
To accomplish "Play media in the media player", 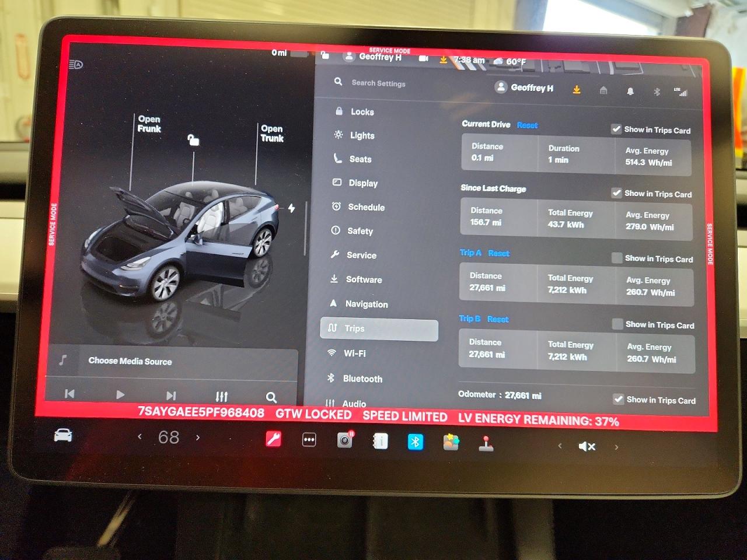I will coord(120,395).
